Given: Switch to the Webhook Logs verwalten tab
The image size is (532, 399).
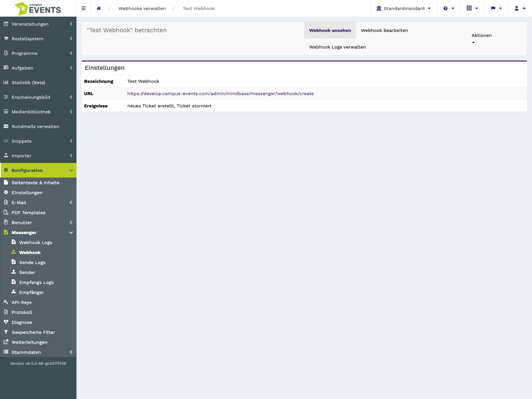Looking at the screenshot, I should pos(337,47).
